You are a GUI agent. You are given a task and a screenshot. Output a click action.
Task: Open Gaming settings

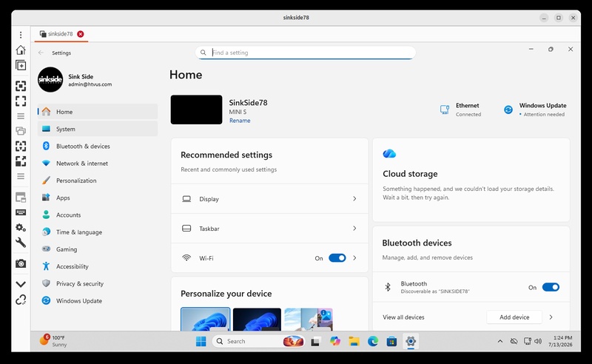tap(98, 249)
